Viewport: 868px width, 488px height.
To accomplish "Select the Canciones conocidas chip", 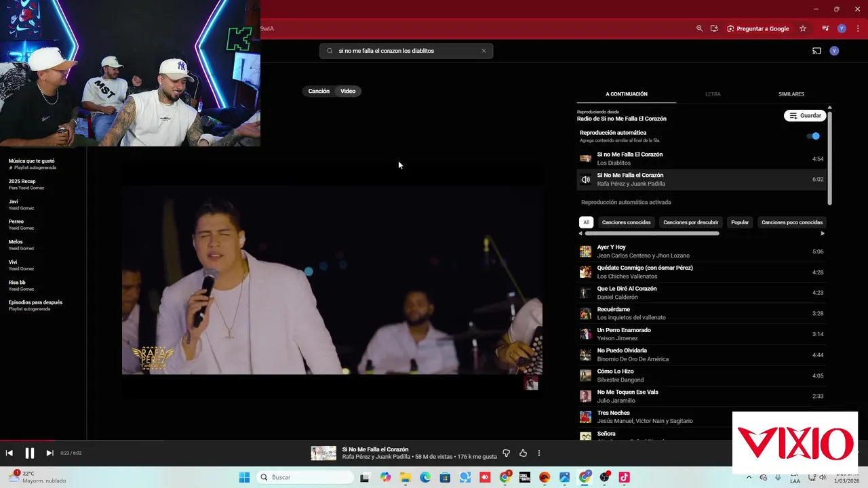I will [626, 222].
